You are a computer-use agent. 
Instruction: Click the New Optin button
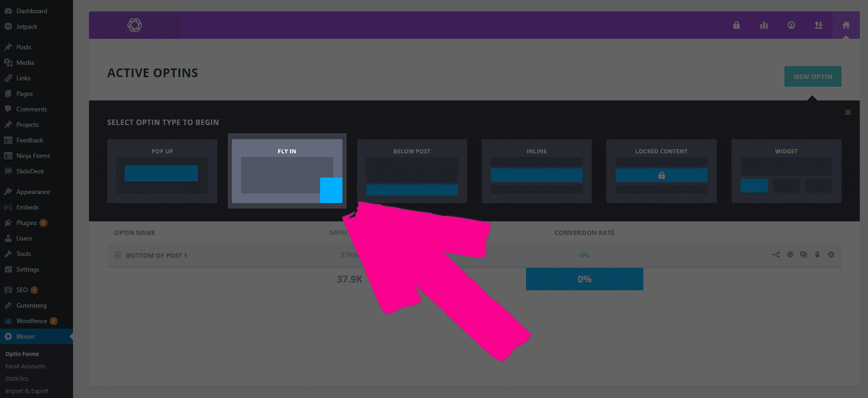(x=813, y=77)
